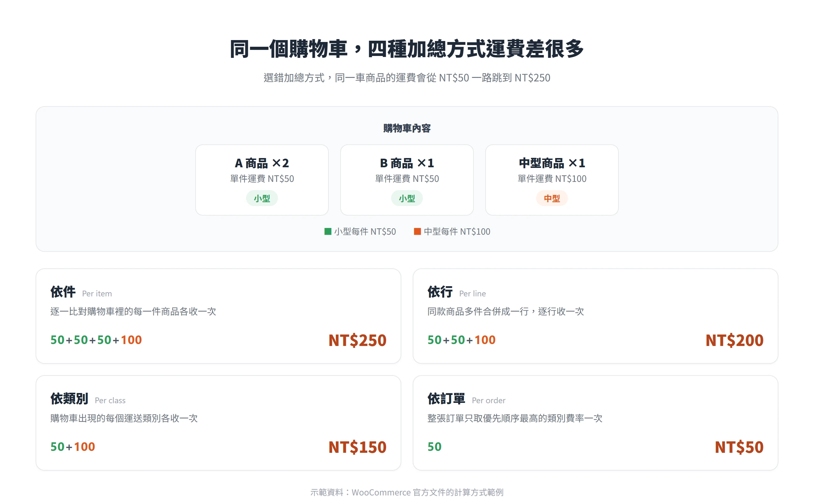Click the 購物車內容 section label
Image resolution: width=814 pixels, height=504 pixels.
point(407,128)
